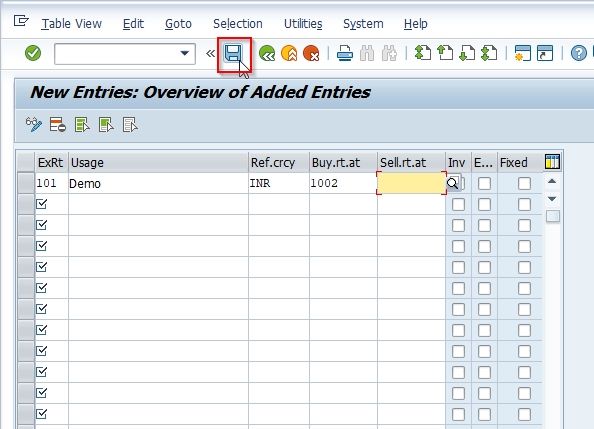The width and height of the screenshot is (594, 429).
Task: Click the Help question mark icon
Action: (x=578, y=53)
